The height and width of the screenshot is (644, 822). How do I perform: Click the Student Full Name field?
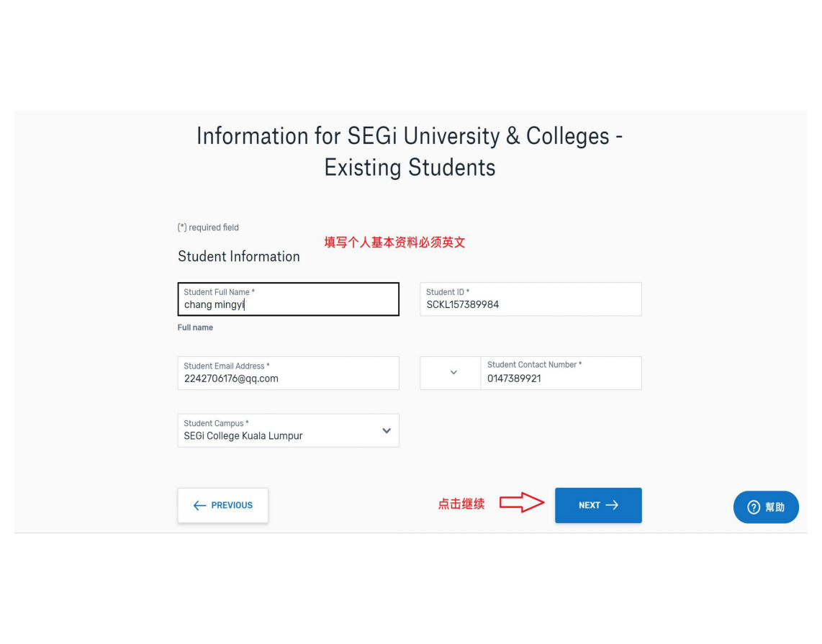(289, 299)
